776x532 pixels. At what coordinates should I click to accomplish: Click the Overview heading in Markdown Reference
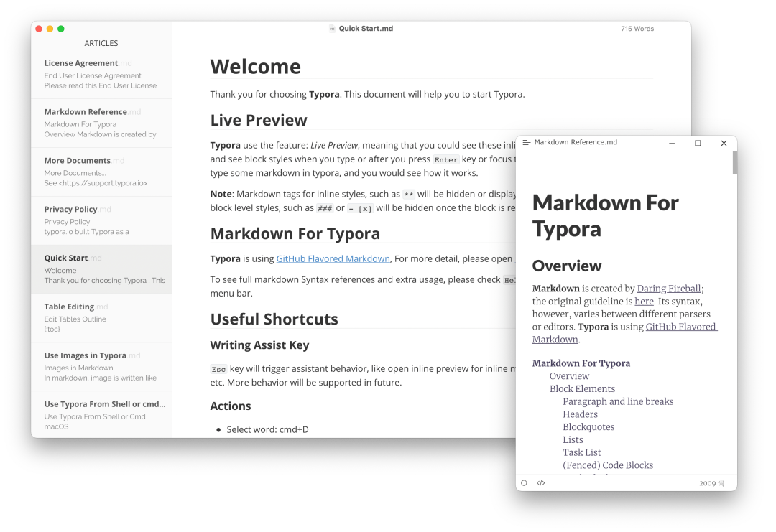(x=567, y=266)
